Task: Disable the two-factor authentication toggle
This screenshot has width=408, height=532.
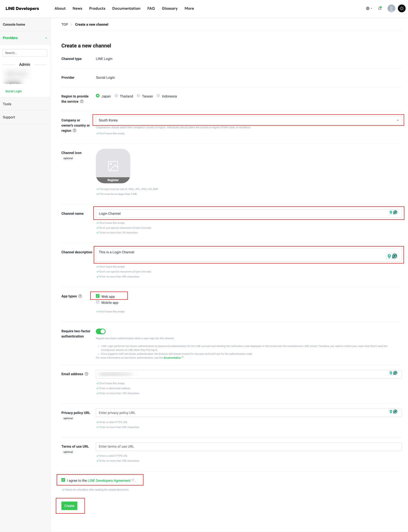Action: pyautogui.click(x=101, y=331)
